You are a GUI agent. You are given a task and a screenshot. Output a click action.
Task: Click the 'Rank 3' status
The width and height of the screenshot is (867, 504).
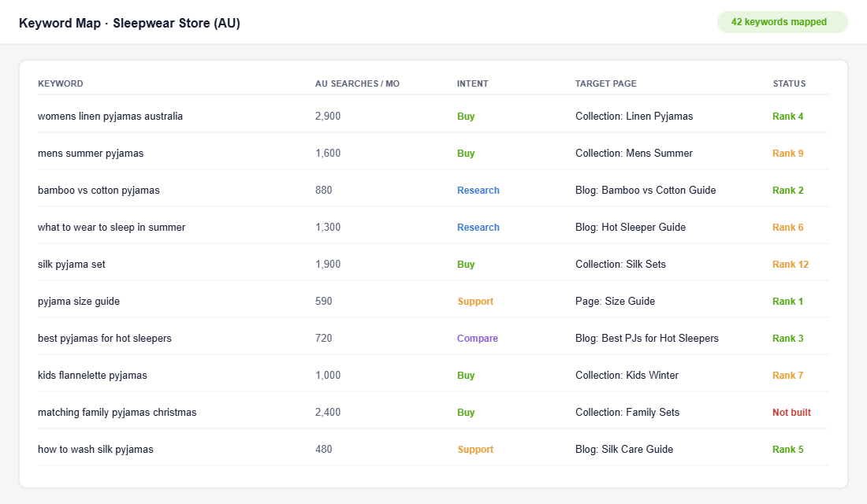[x=788, y=338]
